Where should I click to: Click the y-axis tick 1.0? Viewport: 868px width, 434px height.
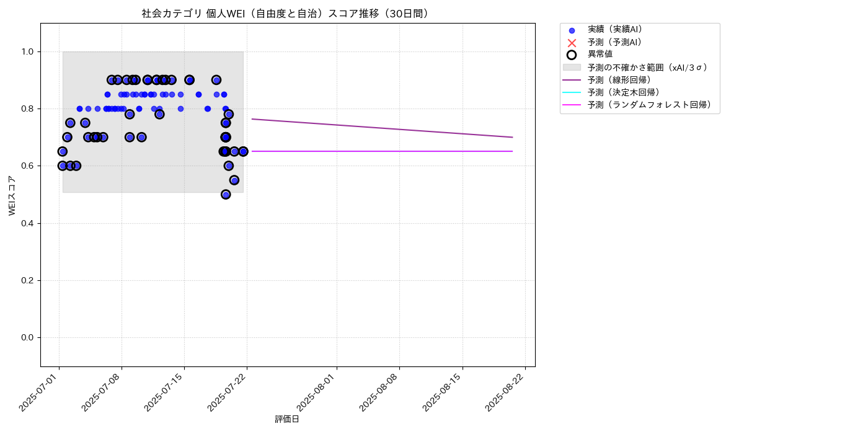coord(29,51)
